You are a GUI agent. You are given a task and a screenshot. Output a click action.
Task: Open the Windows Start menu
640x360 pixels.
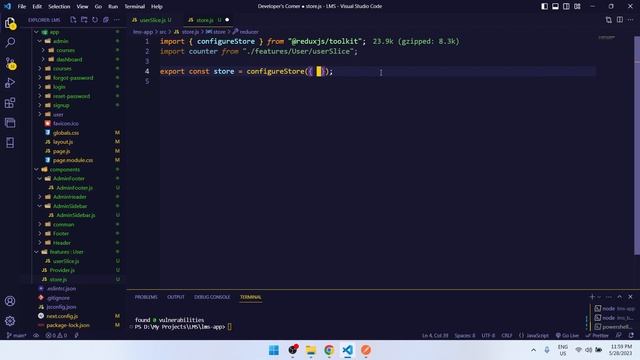pos(274,350)
